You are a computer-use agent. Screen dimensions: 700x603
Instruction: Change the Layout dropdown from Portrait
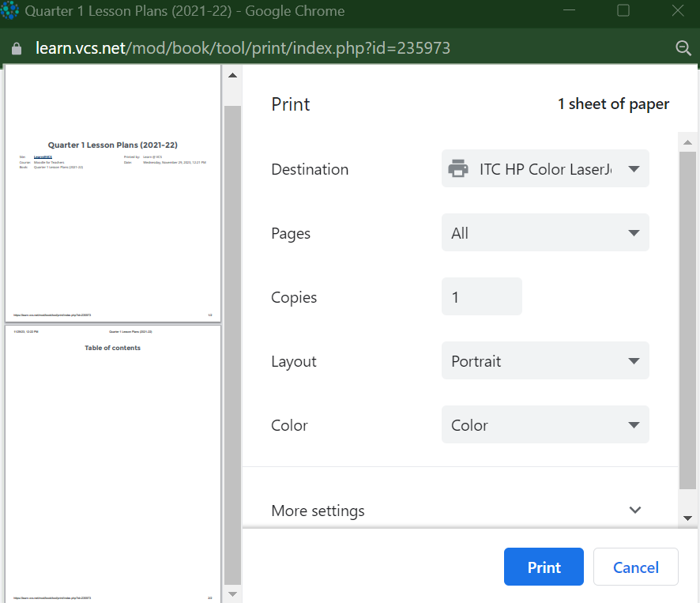click(x=545, y=361)
